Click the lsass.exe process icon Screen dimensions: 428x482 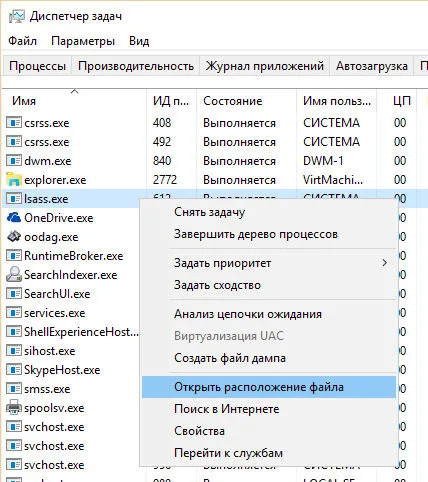click(14, 199)
